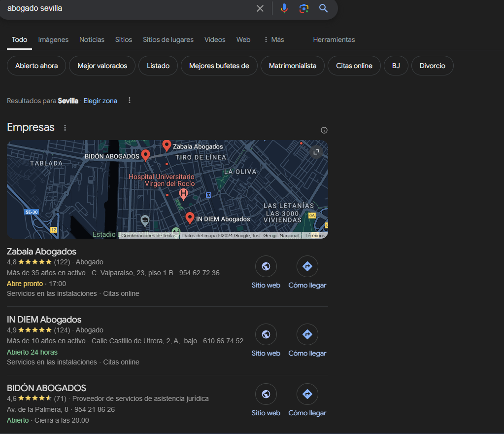Screen dimensions: 504x434
Task: Open Zabala Abogados website globe icon
Action: click(x=266, y=266)
